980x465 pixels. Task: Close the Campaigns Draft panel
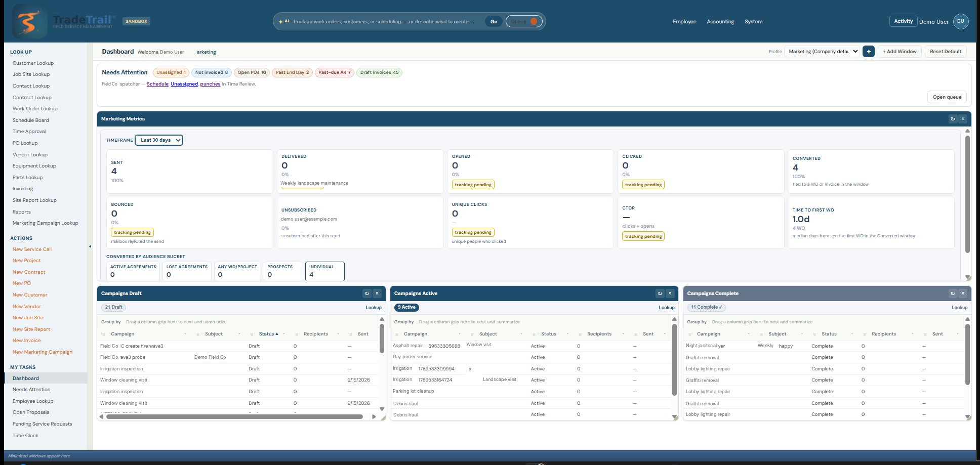point(377,293)
